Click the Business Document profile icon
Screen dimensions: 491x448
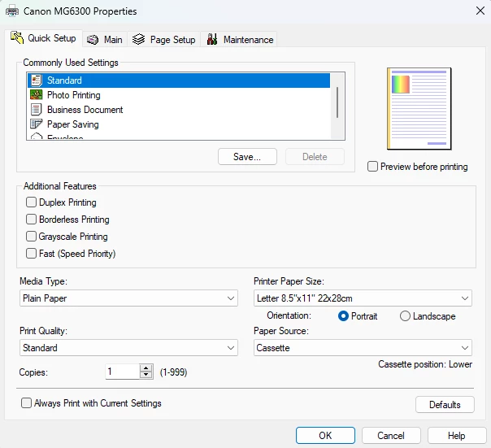click(x=36, y=110)
